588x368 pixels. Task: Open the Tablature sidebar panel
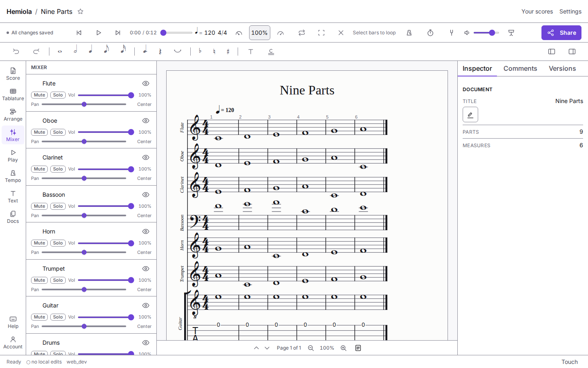pos(13,94)
